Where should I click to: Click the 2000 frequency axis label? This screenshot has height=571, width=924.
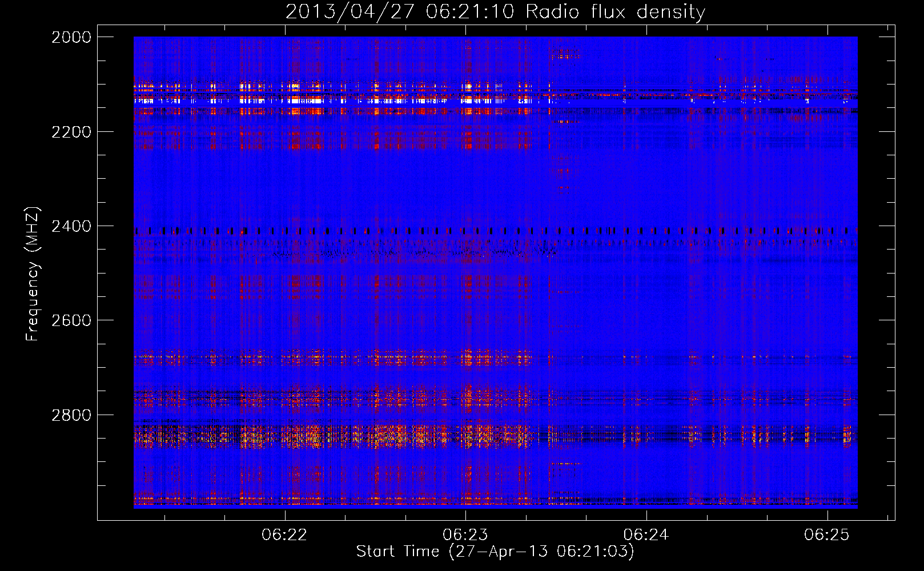tap(71, 37)
